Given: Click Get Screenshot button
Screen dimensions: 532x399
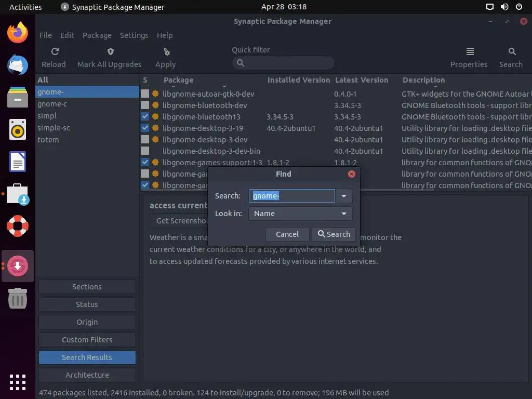Looking at the screenshot, I should (x=179, y=221).
